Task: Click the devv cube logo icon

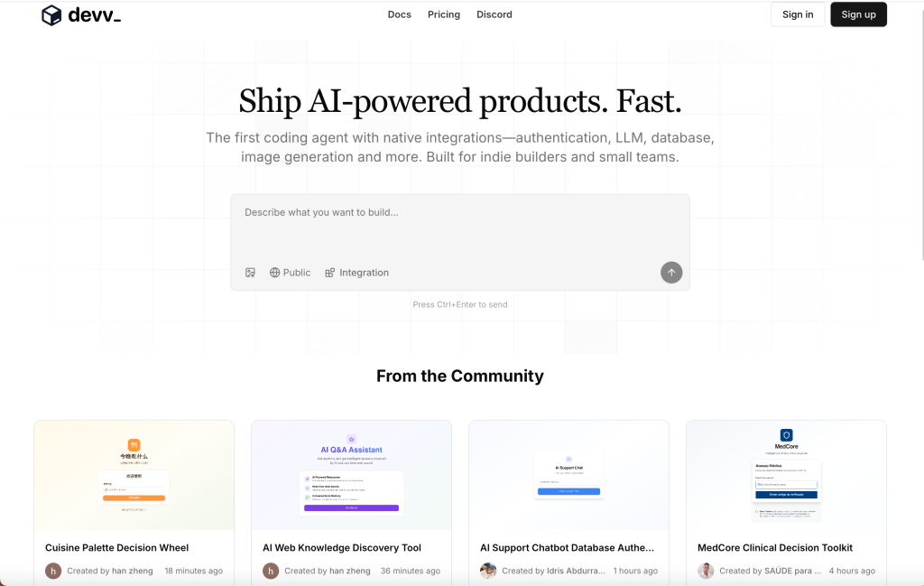Action: 51,15
